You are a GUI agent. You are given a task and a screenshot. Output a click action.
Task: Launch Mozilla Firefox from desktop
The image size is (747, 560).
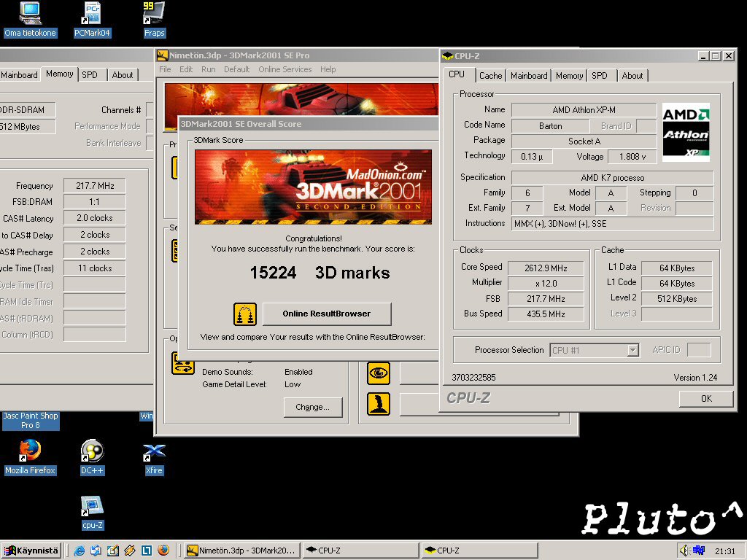pos(30,458)
